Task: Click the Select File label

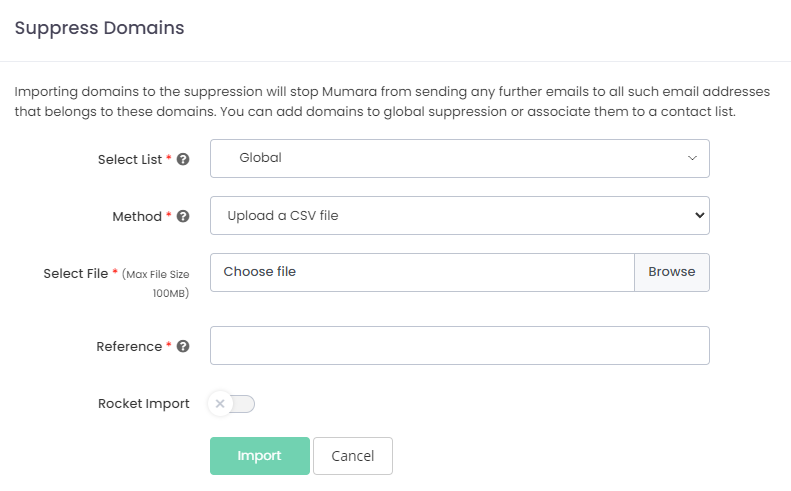Action: click(x=76, y=273)
